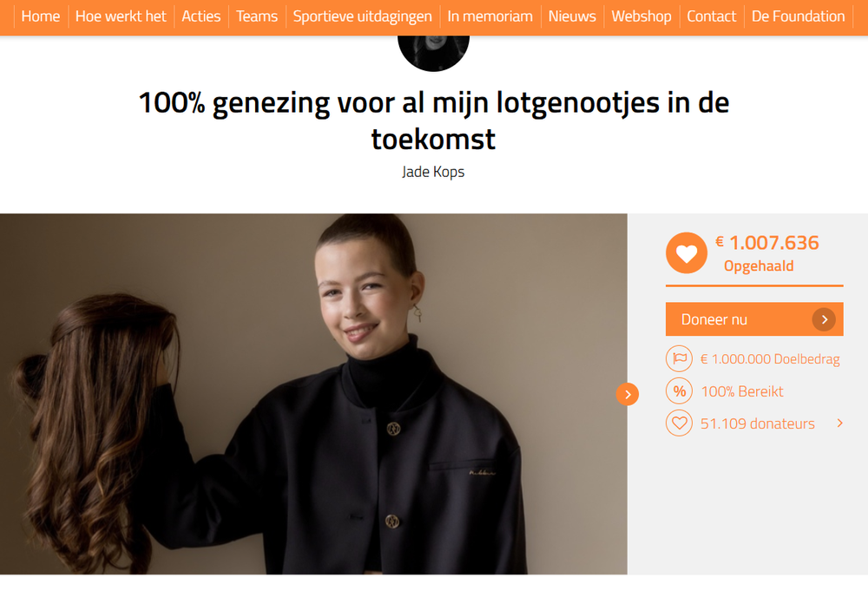868x590 pixels.
Task: Click the orange heart donation icon
Action: tap(687, 253)
